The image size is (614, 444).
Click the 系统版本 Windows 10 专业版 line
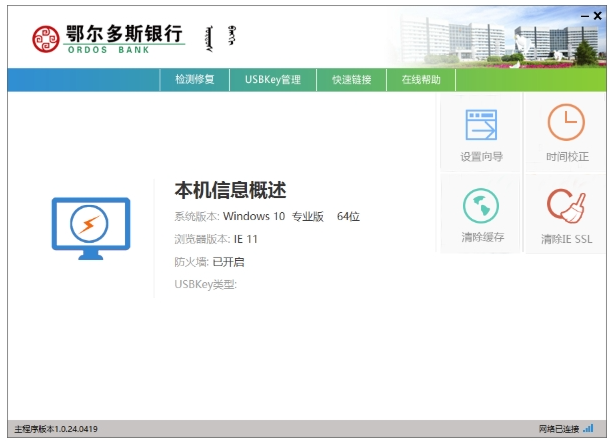tap(267, 217)
